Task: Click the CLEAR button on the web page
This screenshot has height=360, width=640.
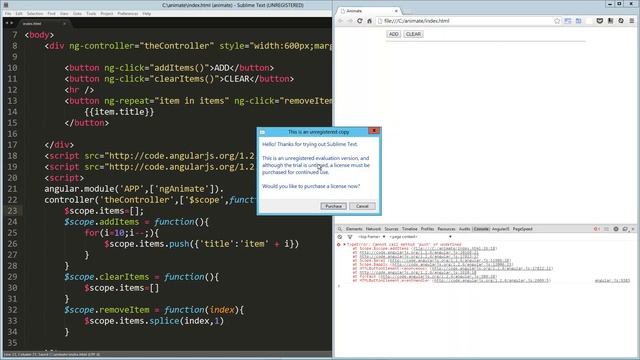Action: pyautogui.click(x=413, y=34)
